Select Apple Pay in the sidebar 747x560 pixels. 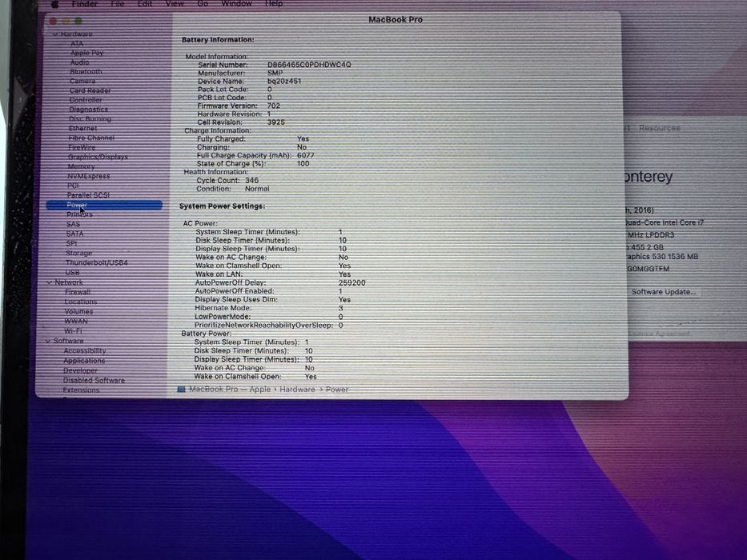click(86, 53)
